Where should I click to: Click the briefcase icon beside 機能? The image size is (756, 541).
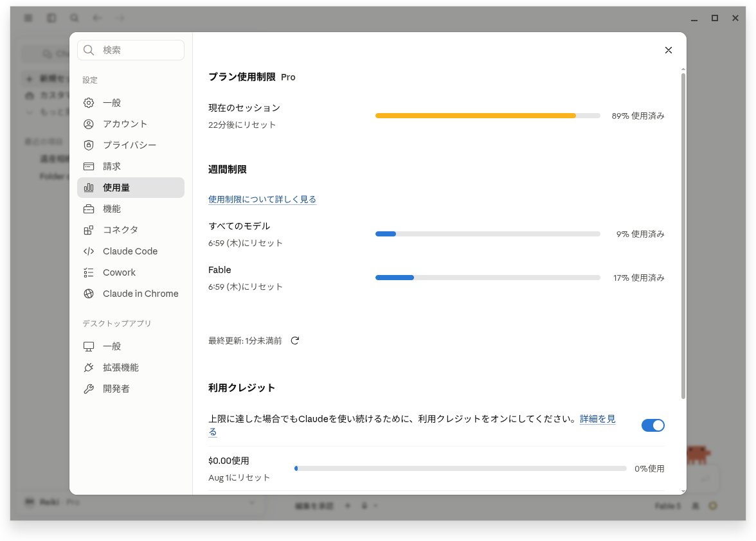pos(89,209)
